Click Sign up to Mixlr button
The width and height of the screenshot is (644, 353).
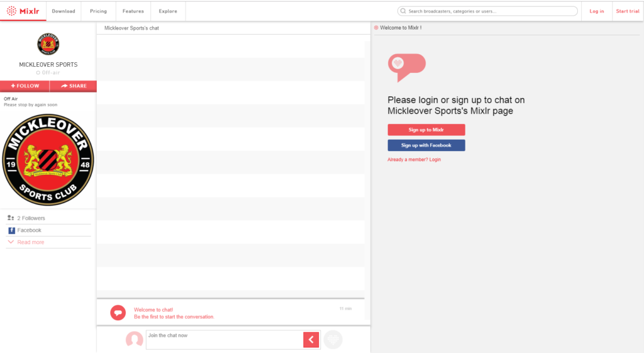(x=426, y=130)
